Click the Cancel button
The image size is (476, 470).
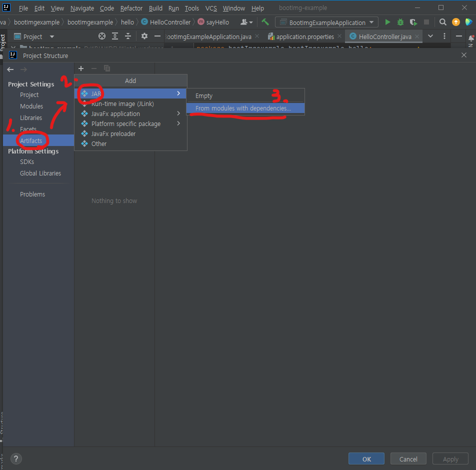click(x=408, y=459)
